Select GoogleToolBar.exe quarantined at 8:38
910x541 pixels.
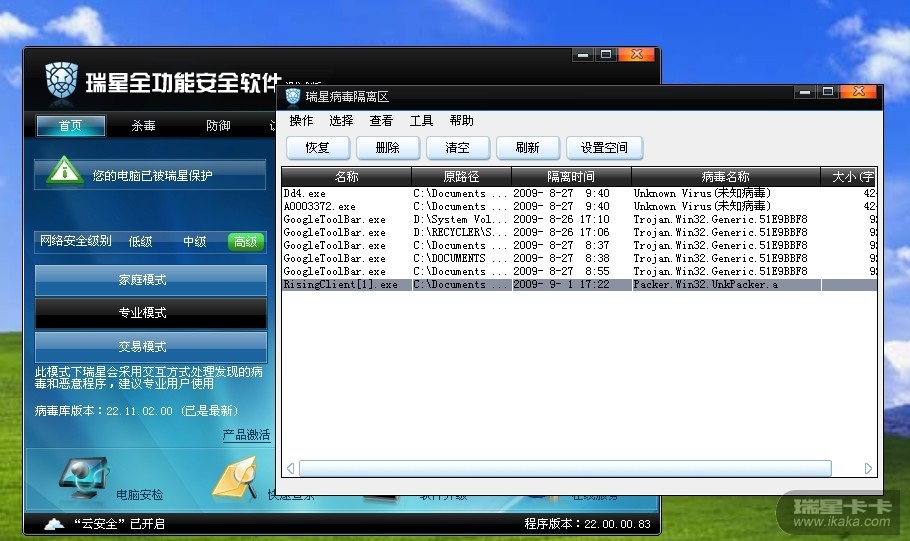[579, 258]
